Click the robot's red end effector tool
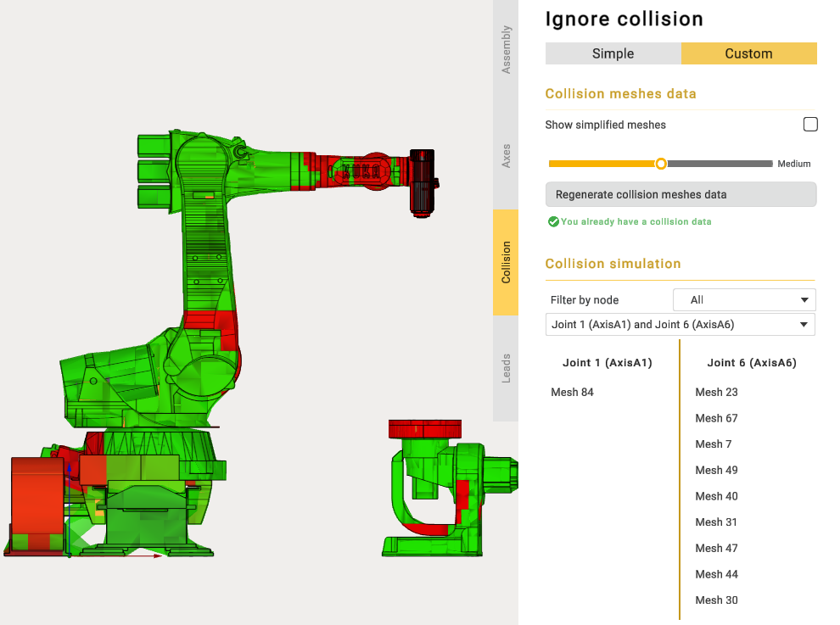This screenshot has width=840, height=625. 422,181
